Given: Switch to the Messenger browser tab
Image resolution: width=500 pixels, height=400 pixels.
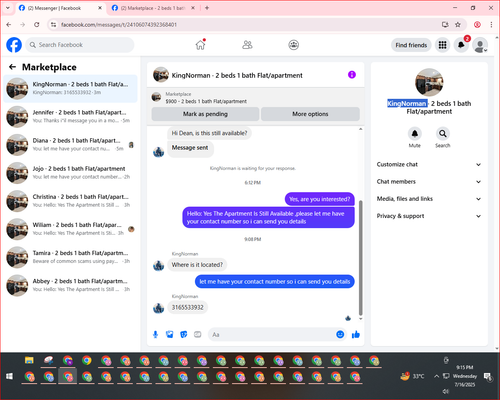Looking at the screenshot, I should click(x=61, y=8).
